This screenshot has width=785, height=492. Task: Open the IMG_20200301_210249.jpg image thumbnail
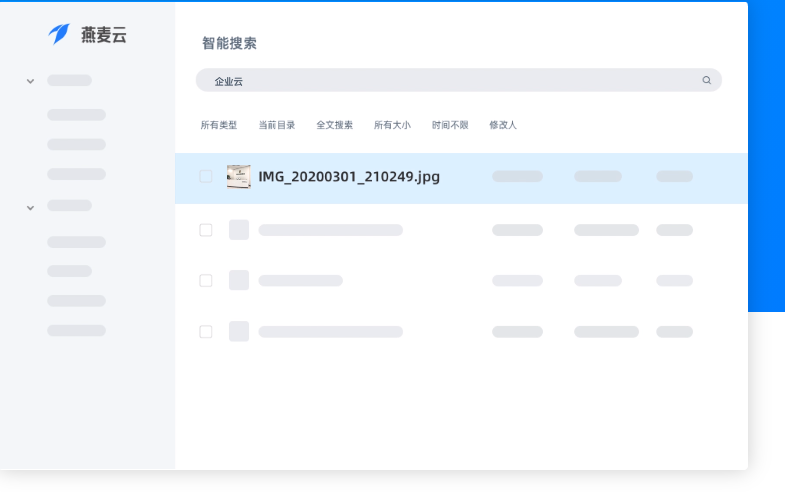pyautogui.click(x=238, y=177)
